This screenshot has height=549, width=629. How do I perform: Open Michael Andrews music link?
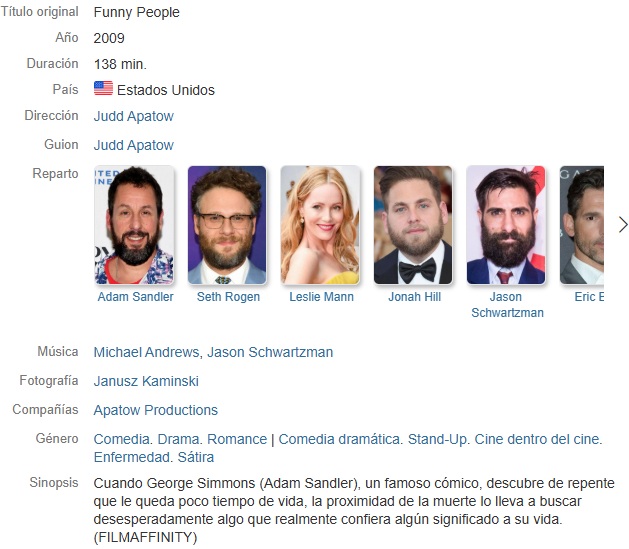click(146, 352)
